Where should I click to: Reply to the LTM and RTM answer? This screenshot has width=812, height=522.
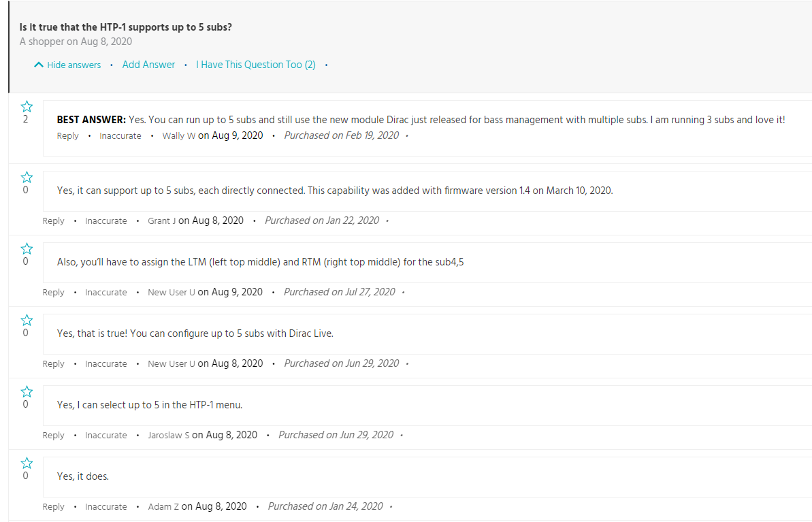pyautogui.click(x=53, y=292)
